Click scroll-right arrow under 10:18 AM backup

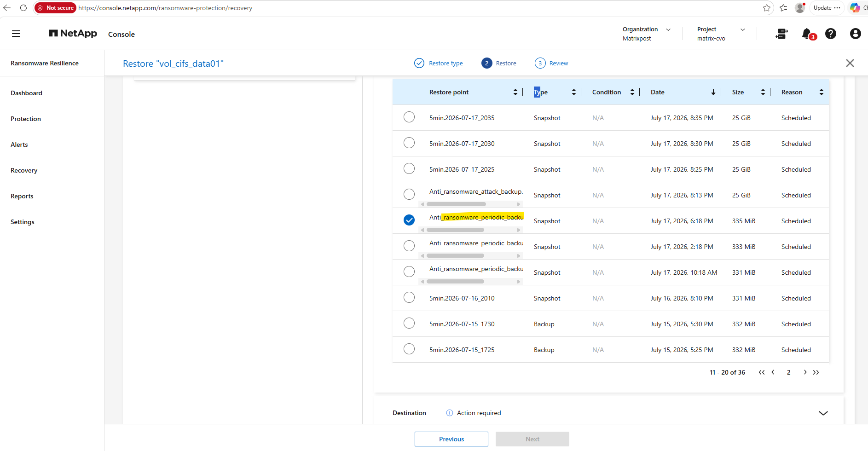click(519, 281)
